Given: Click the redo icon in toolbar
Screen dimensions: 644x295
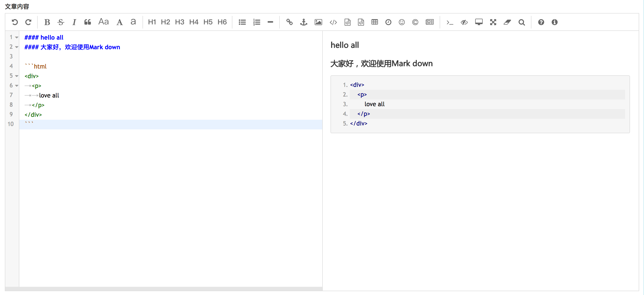Looking at the screenshot, I should click(28, 22).
